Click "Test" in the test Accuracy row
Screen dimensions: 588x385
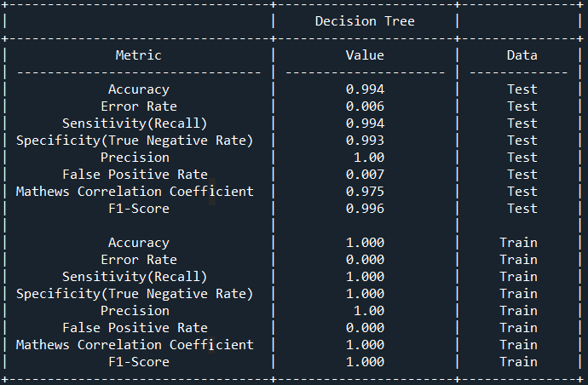tap(522, 89)
